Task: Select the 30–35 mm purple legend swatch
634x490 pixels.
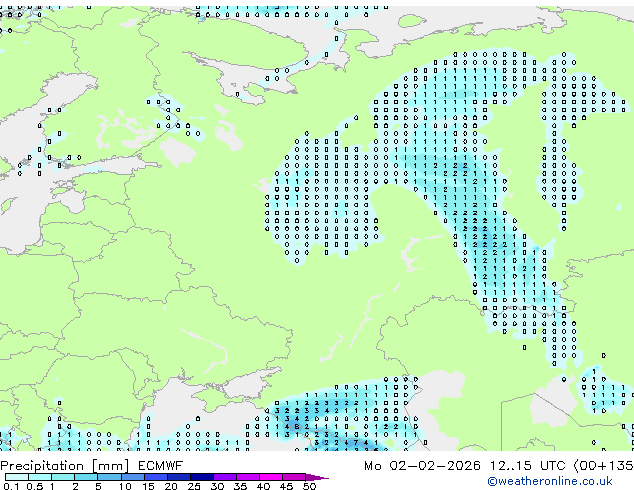Action: point(224,477)
